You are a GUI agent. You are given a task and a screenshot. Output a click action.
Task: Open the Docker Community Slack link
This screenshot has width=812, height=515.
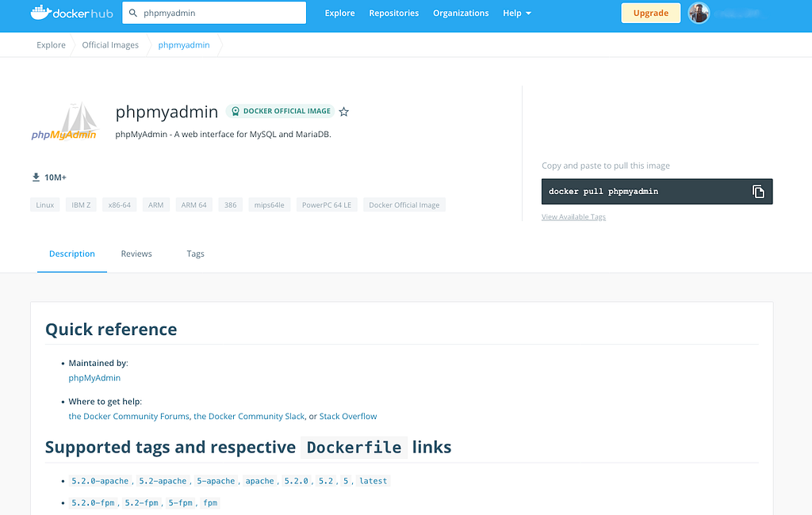point(249,416)
